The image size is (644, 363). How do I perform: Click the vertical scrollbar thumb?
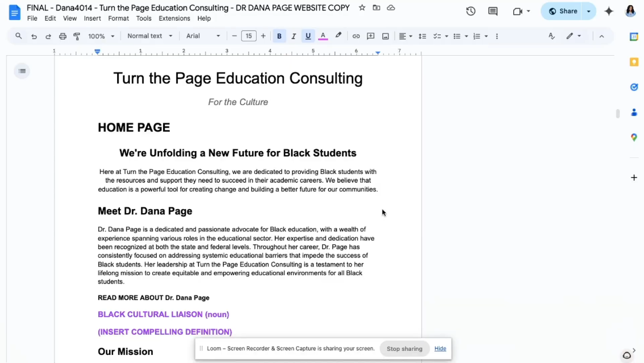pos(618,114)
